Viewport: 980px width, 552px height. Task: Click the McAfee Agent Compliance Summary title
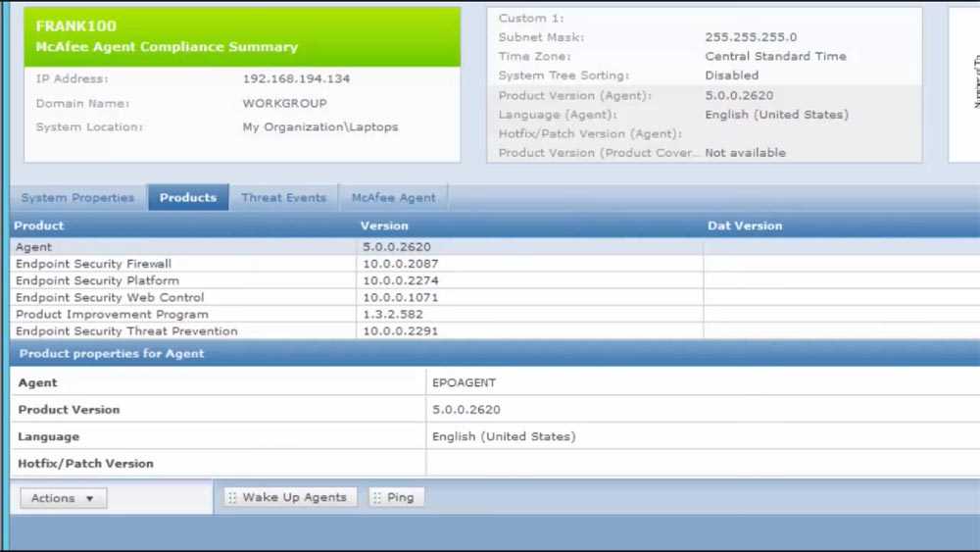tap(167, 47)
